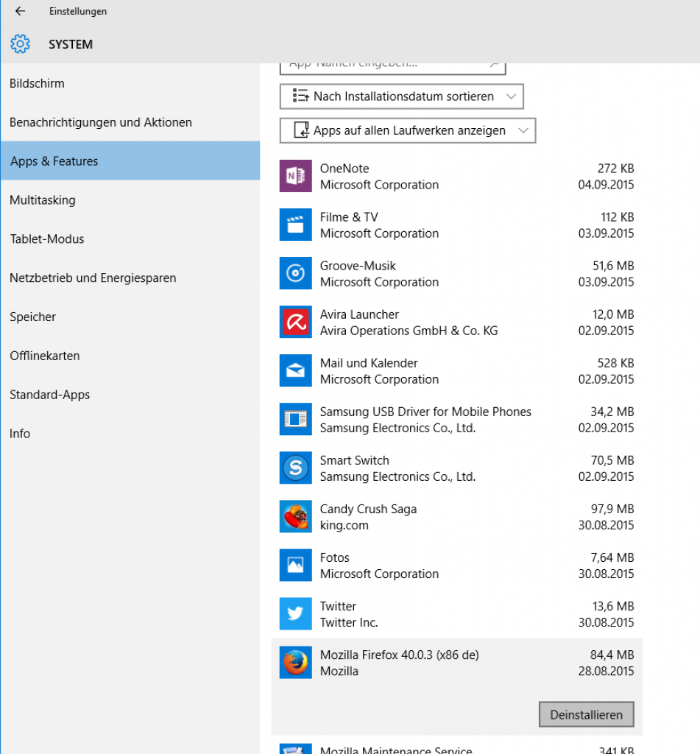Screen dimensions: 700x754
Task: Select the Mozilla Maintenance Service name
Action: [x=396, y=750]
